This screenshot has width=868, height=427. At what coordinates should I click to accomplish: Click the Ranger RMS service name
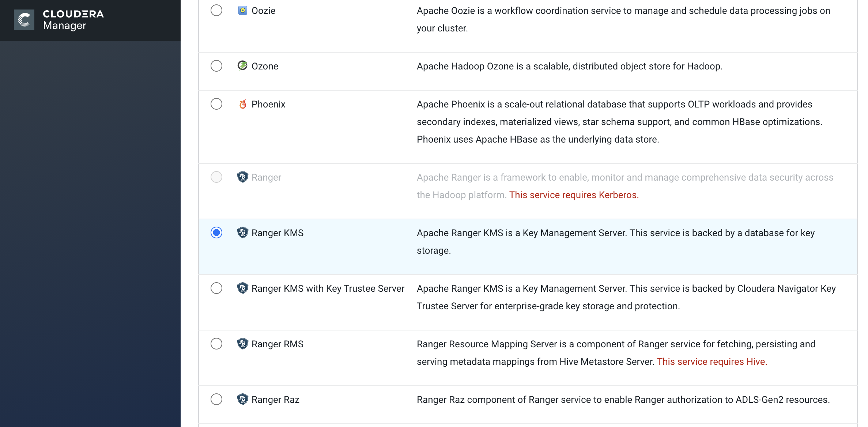(x=278, y=344)
